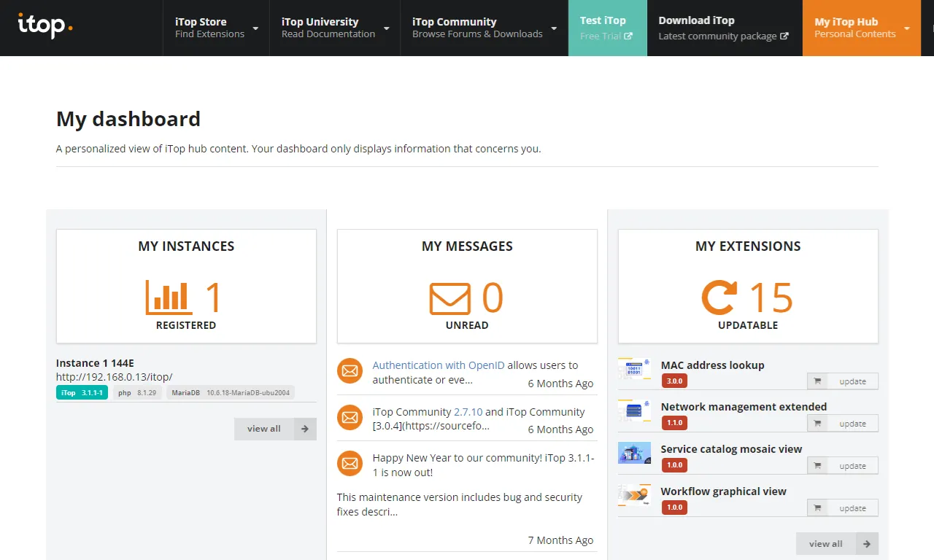This screenshot has width=934, height=560.
Task: Expand the iTop Community dropdown arrow
Action: pos(554,28)
